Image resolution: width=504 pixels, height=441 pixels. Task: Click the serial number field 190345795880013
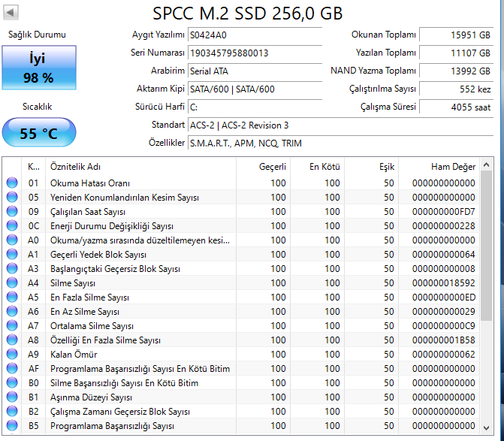coord(255,53)
